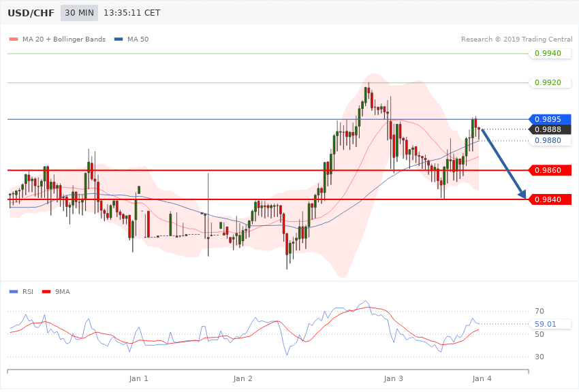Click the 13:35:11 CET timestamp
The height and width of the screenshot is (392, 579).
[132, 13]
